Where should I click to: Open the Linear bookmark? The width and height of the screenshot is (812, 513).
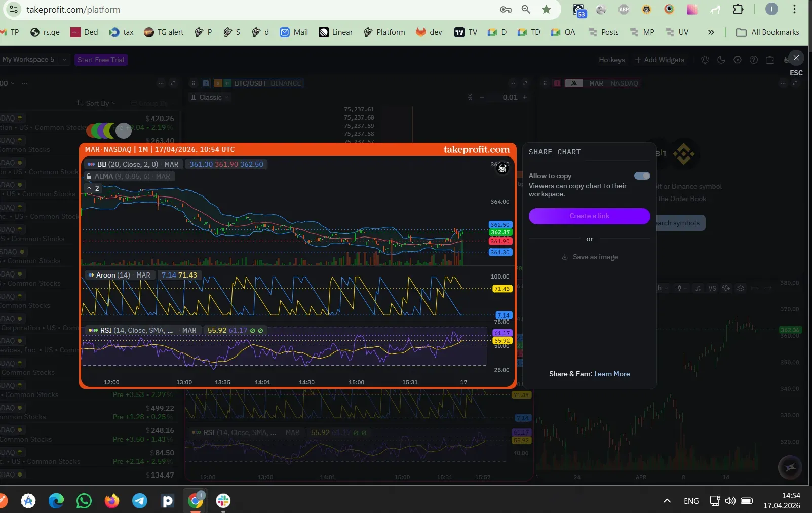coord(335,32)
